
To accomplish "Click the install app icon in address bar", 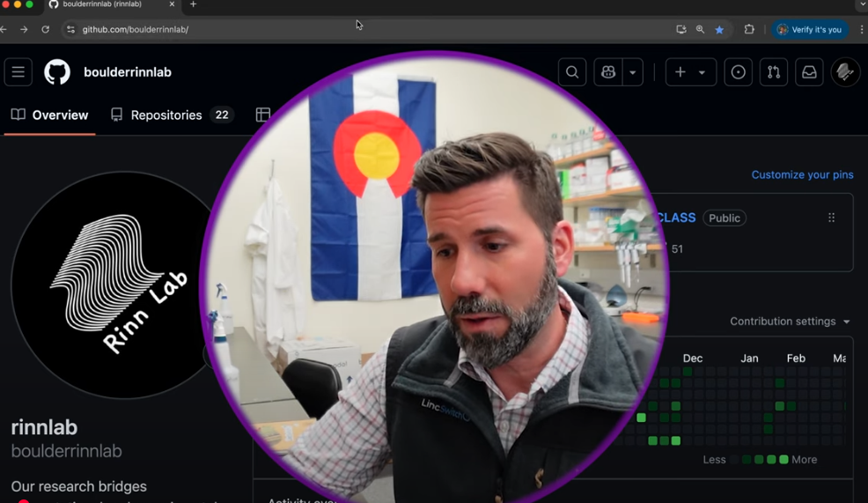I will pos(681,29).
